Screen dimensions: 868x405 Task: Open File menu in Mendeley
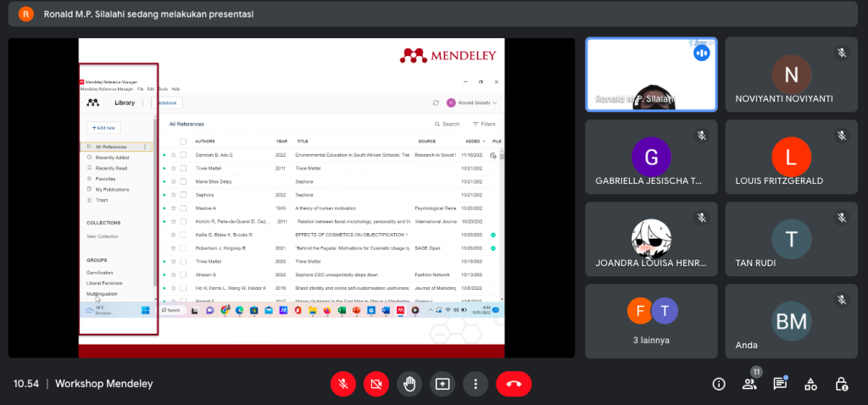(x=141, y=89)
